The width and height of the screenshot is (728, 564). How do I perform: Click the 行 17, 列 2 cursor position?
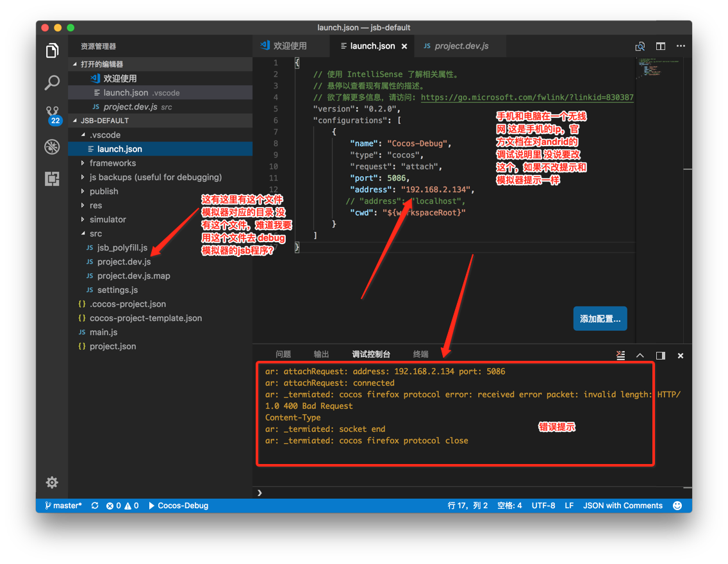point(467,506)
